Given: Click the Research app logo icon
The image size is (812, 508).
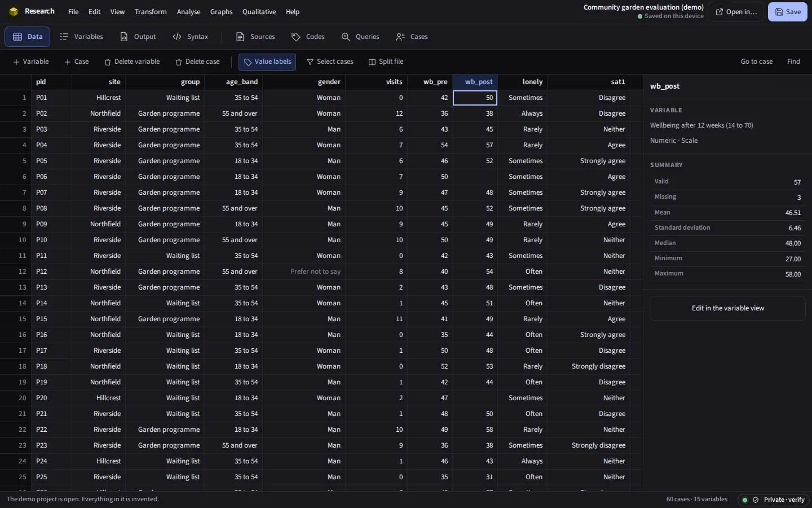Looking at the screenshot, I should 14,11.
